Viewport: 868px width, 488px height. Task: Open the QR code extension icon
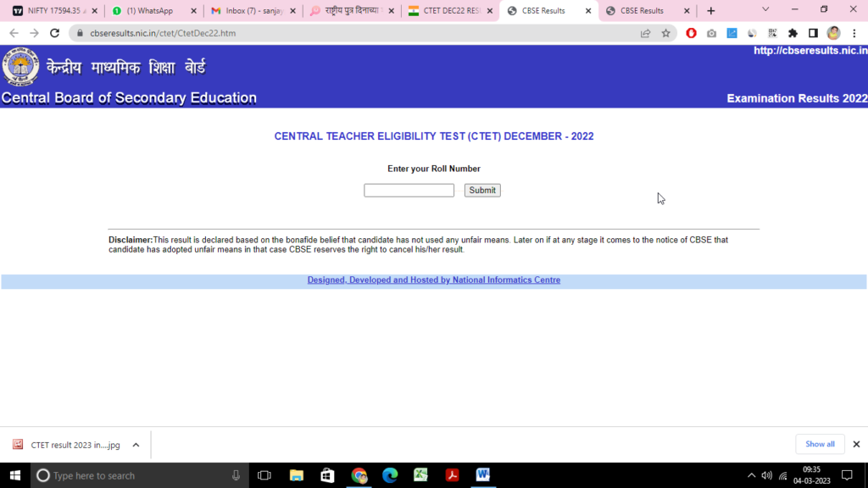pos(771,33)
